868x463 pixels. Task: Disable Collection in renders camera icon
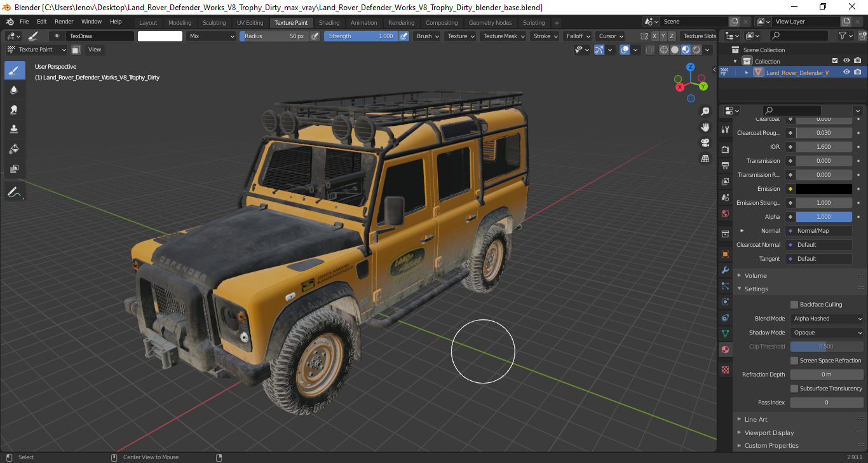click(858, 61)
